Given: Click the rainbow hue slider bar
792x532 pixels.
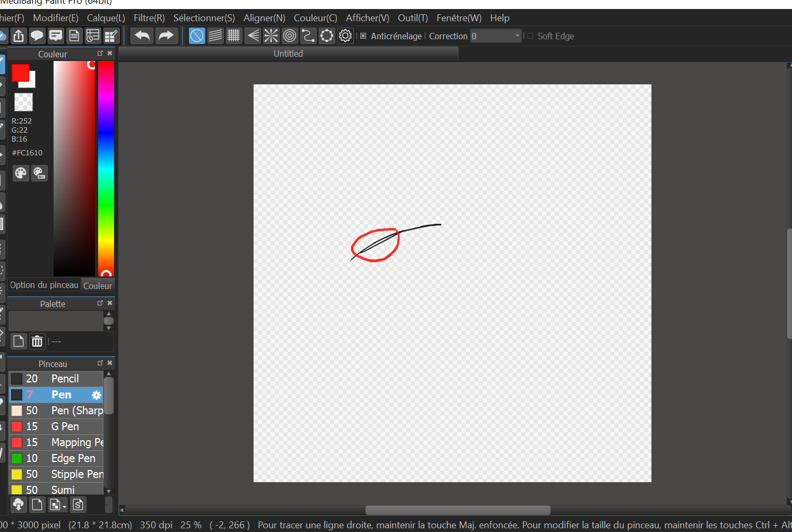Looking at the screenshot, I should [106, 164].
